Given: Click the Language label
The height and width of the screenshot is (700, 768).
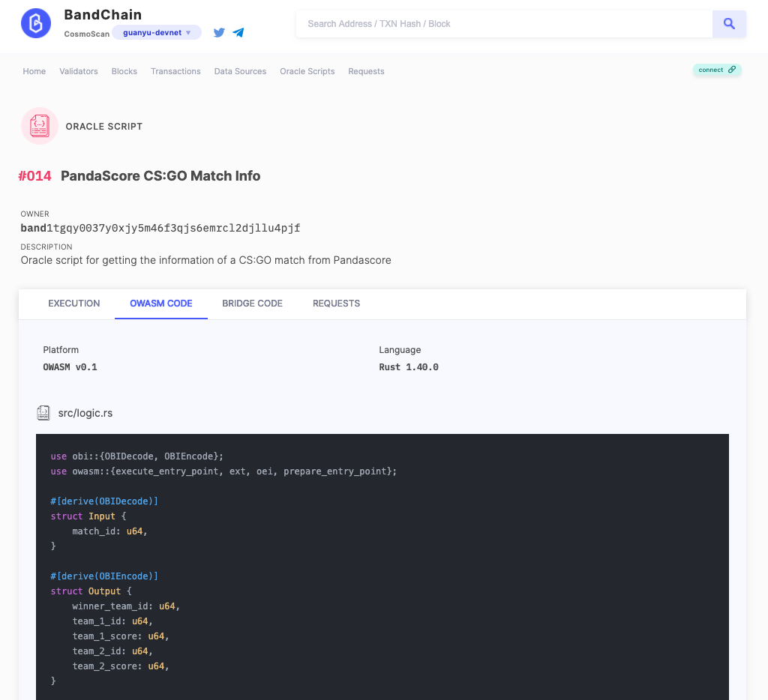Looking at the screenshot, I should tap(400, 350).
